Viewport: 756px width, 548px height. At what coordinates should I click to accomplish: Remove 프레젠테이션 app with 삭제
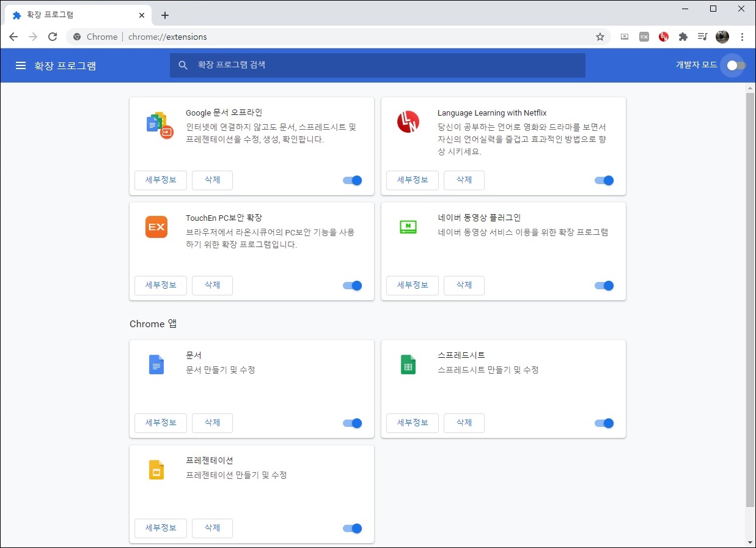click(212, 528)
